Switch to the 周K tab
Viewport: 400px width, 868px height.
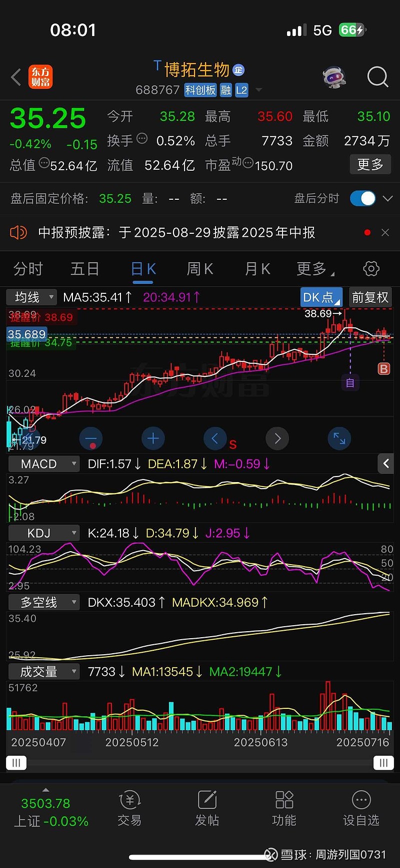(200, 269)
